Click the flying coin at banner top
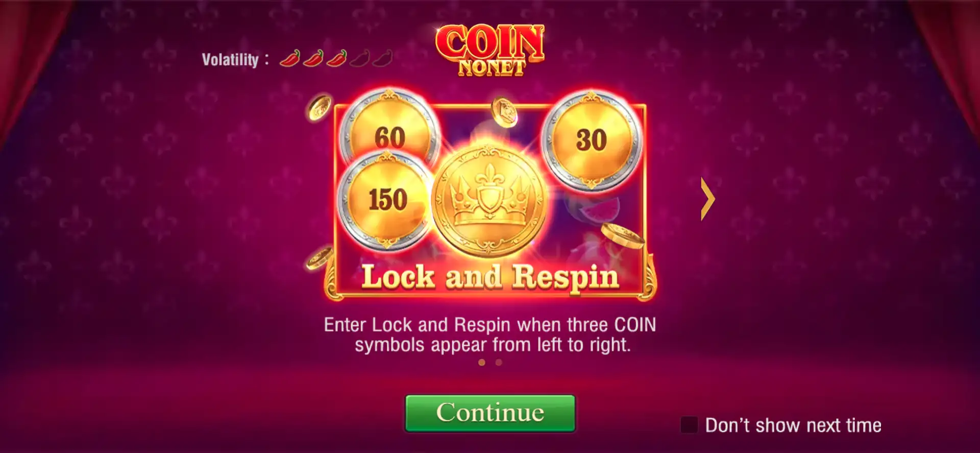Image resolution: width=980 pixels, height=453 pixels. (x=504, y=112)
